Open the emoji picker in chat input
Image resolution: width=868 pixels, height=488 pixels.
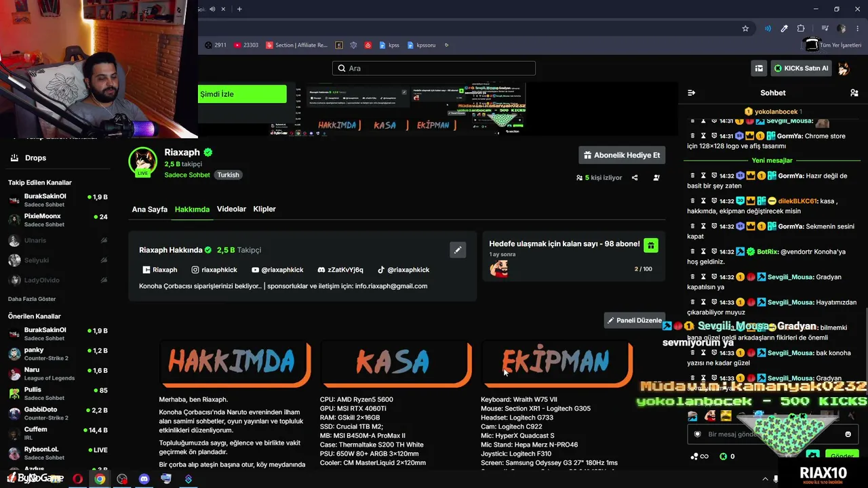pos(848,434)
